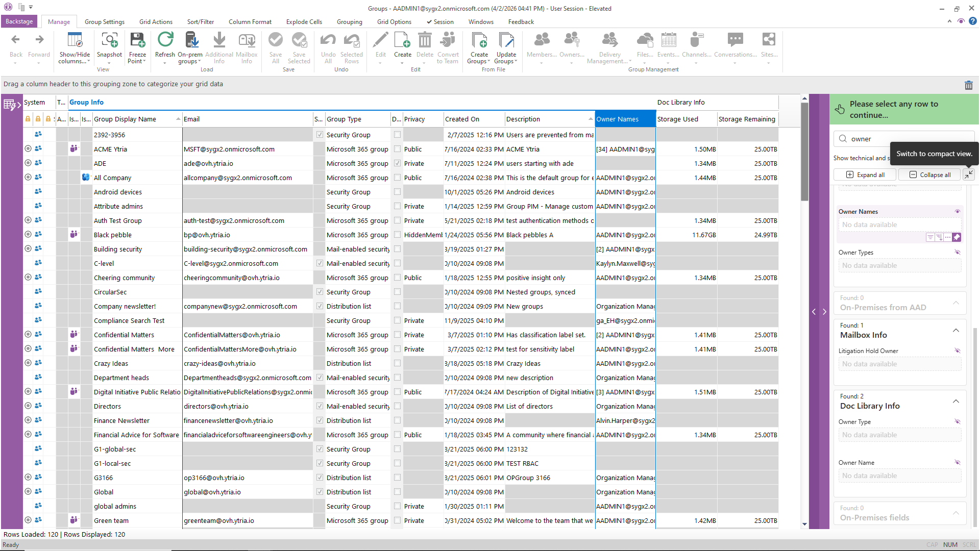Collapse the Mailbox Info section
The height and width of the screenshot is (551, 980).
tap(955, 331)
